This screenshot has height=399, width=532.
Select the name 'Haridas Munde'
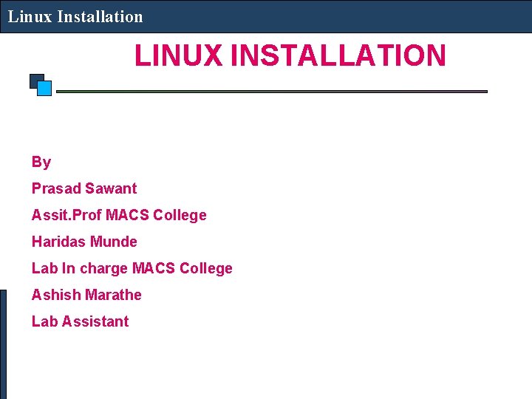84,242
